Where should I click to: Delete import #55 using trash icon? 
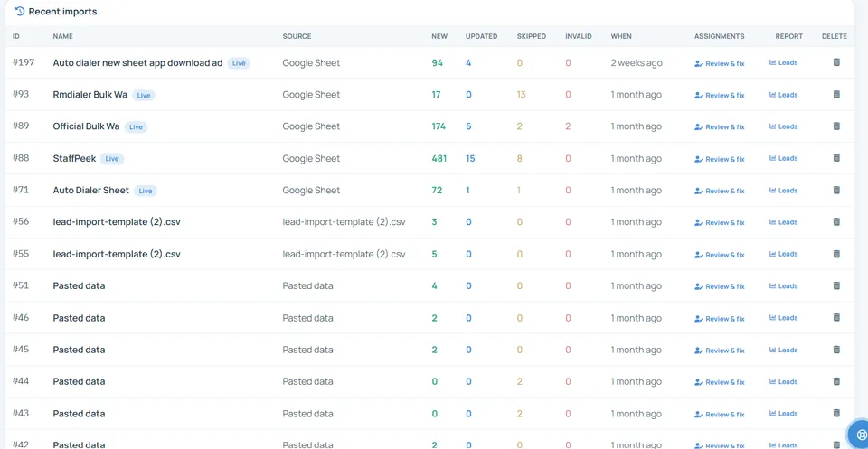pyautogui.click(x=836, y=254)
